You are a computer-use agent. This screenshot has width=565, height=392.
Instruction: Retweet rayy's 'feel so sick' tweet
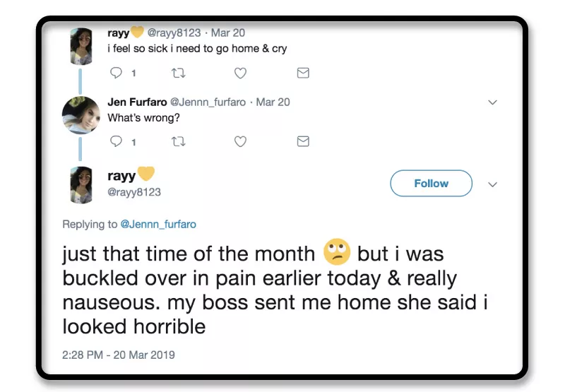178,73
